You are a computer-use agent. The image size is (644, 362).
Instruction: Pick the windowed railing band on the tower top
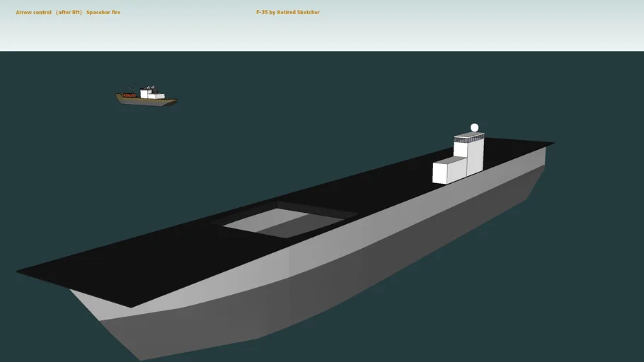pos(468,137)
